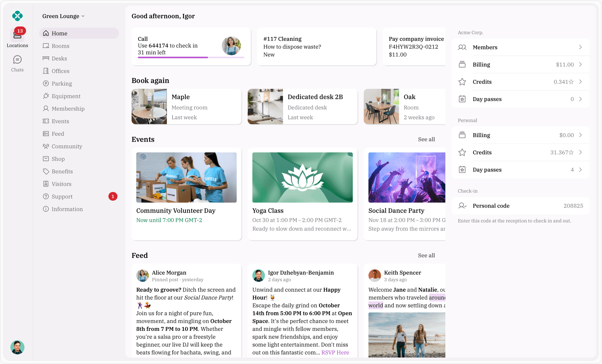
Task: Open Information menu item
Action: tap(79, 209)
